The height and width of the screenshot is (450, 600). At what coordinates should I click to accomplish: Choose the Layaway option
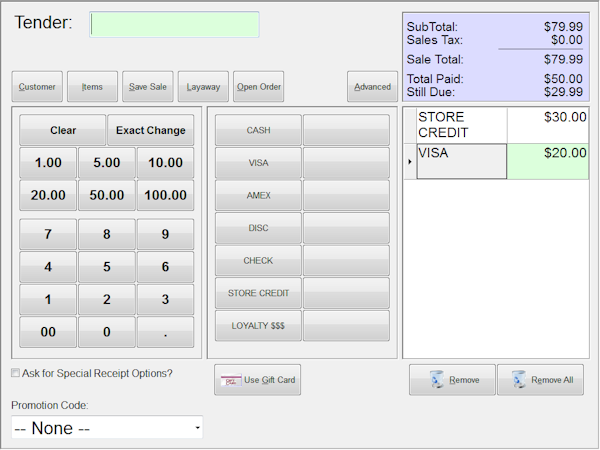pyautogui.click(x=203, y=87)
